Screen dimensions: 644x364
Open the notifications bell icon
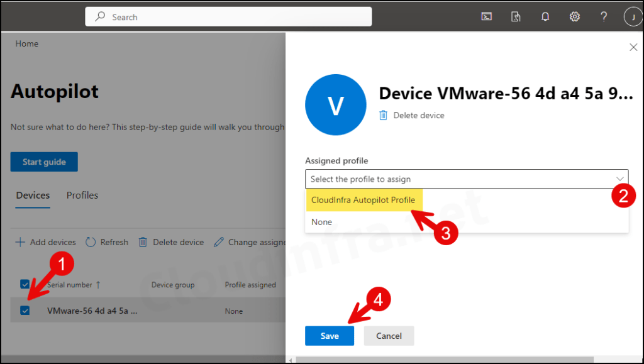(x=545, y=16)
